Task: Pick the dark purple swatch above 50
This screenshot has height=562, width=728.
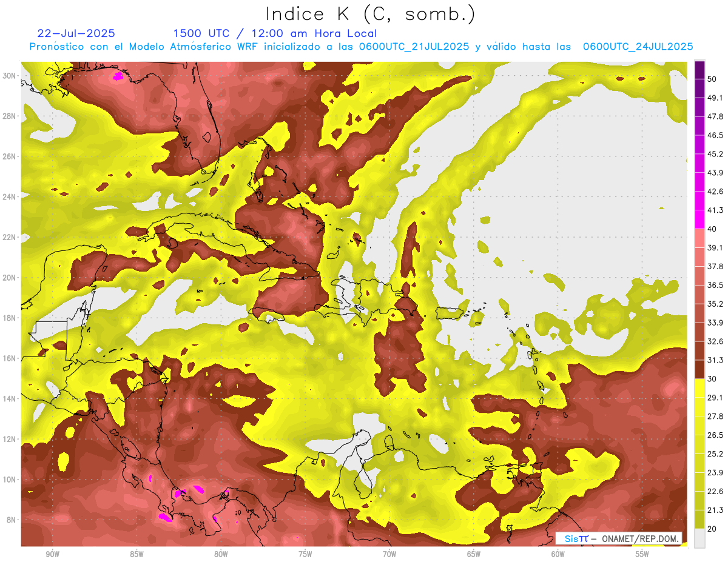Action: point(699,70)
